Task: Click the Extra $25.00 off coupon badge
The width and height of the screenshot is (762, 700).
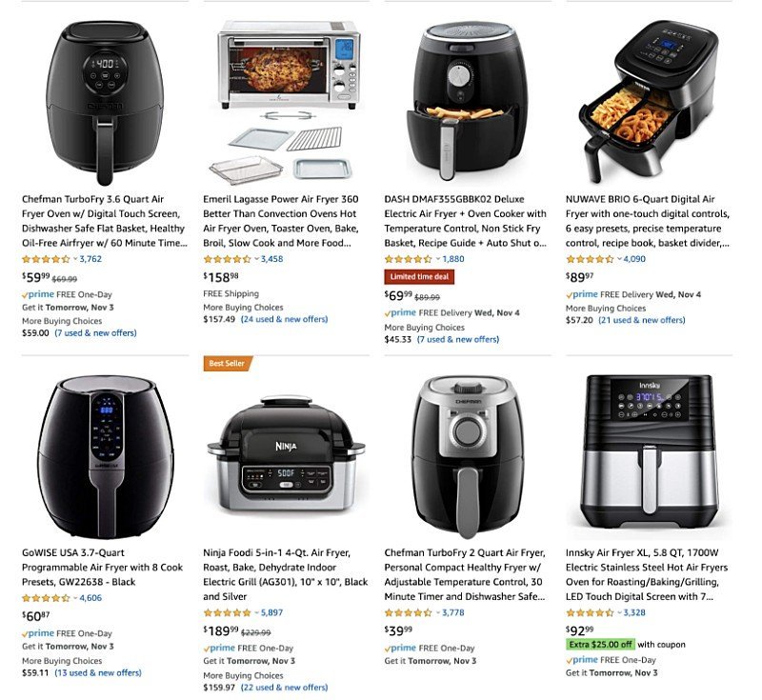Action: click(x=601, y=645)
